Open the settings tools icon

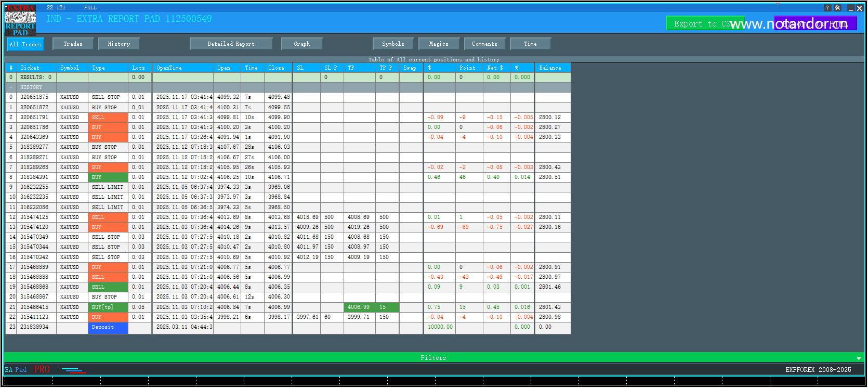(x=837, y=8)
